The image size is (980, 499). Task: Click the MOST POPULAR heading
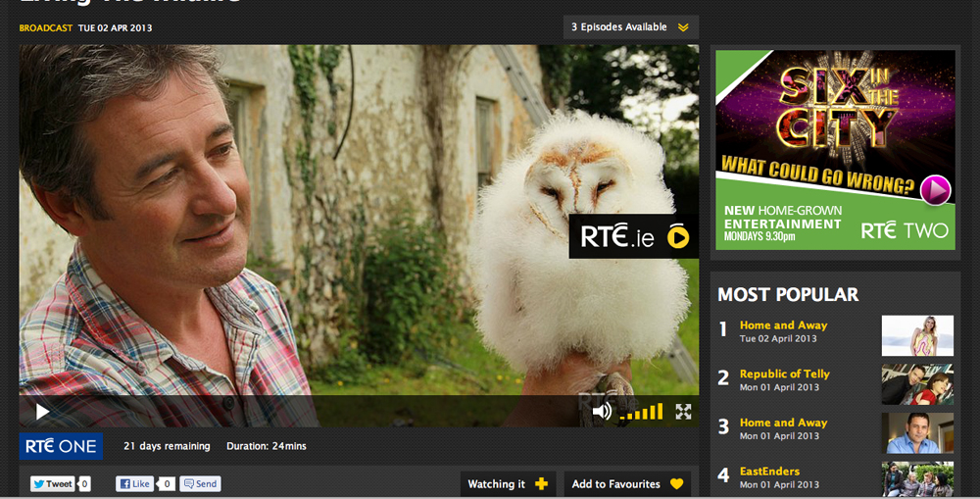pos(788,294)
